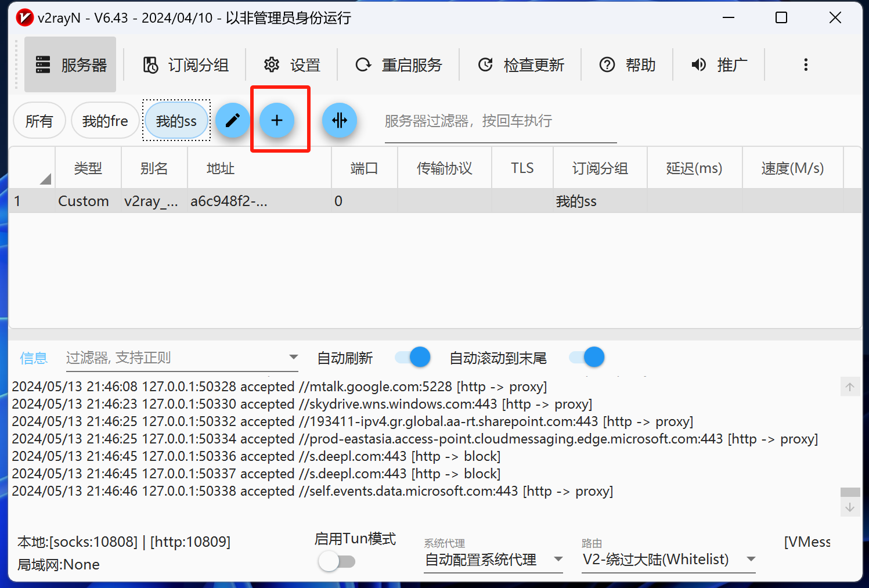Toggle the 启用Tun模式 switch

[x=337, y=561]
